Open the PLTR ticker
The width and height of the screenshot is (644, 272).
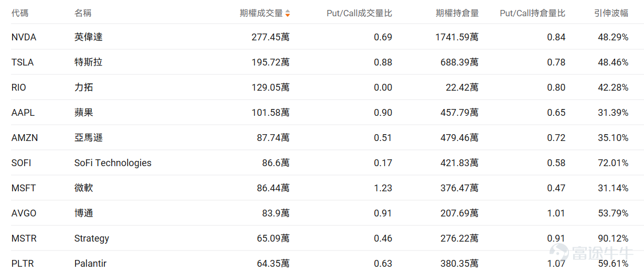click(x=23, y=264)
